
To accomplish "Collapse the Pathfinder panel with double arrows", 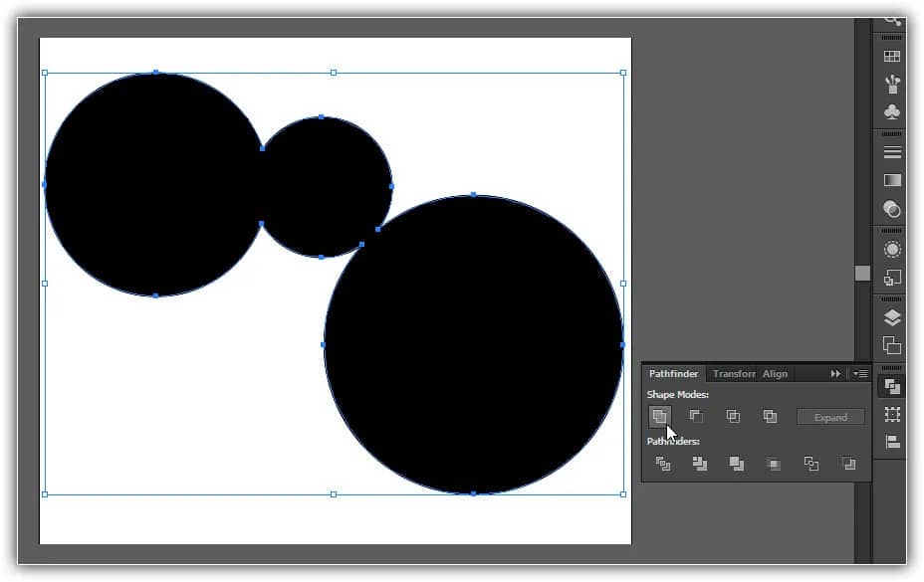I will [835, 373].
